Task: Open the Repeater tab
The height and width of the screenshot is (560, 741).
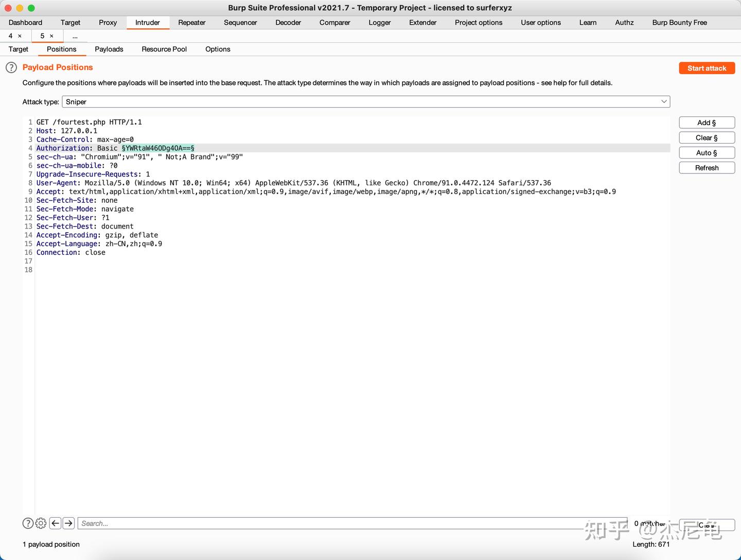Action: point(192,23)
